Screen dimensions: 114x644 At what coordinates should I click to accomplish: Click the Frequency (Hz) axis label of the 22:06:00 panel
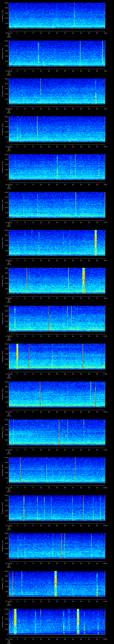click(3, 205)
